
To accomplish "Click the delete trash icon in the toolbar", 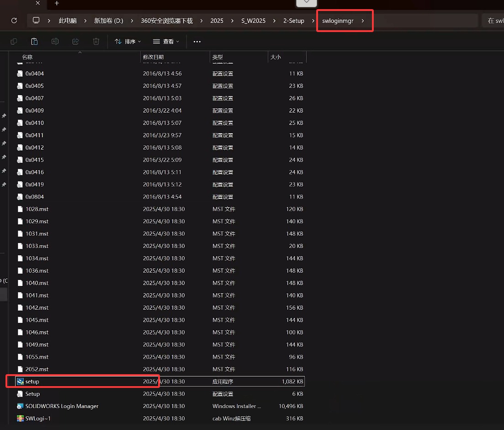I will pyautogui.click(x=96, y=42).
